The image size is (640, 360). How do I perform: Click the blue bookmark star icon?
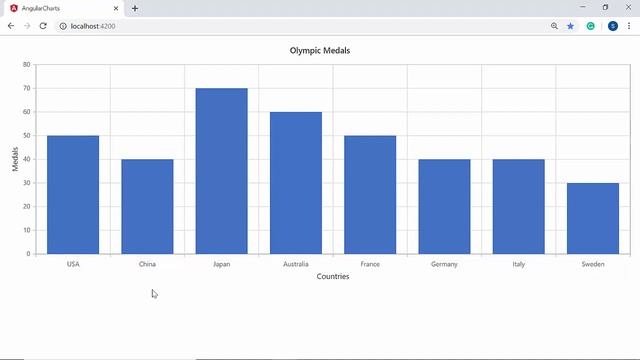(571, 26)
